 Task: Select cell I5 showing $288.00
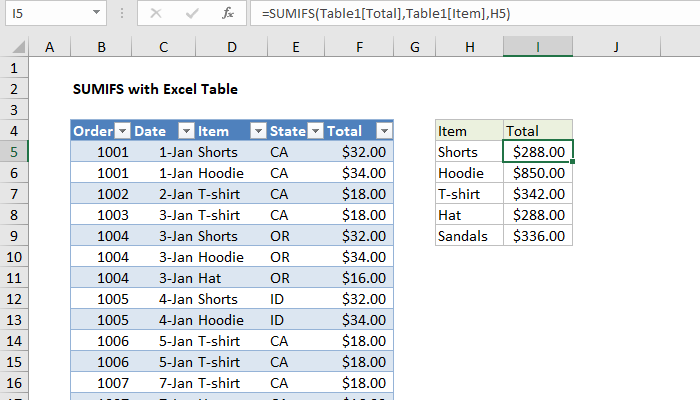pos(538,152)
